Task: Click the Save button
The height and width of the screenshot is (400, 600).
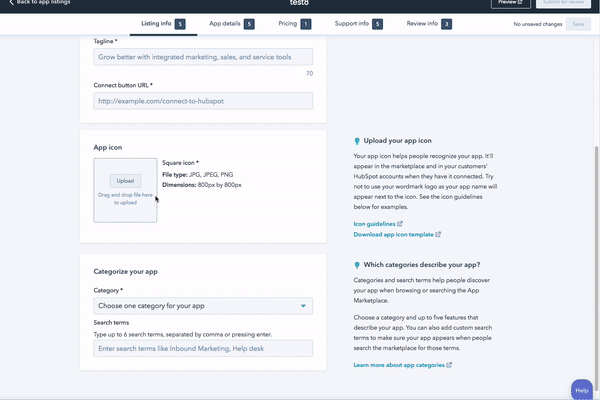Action: pyautogui.click(x=578, y=23)
